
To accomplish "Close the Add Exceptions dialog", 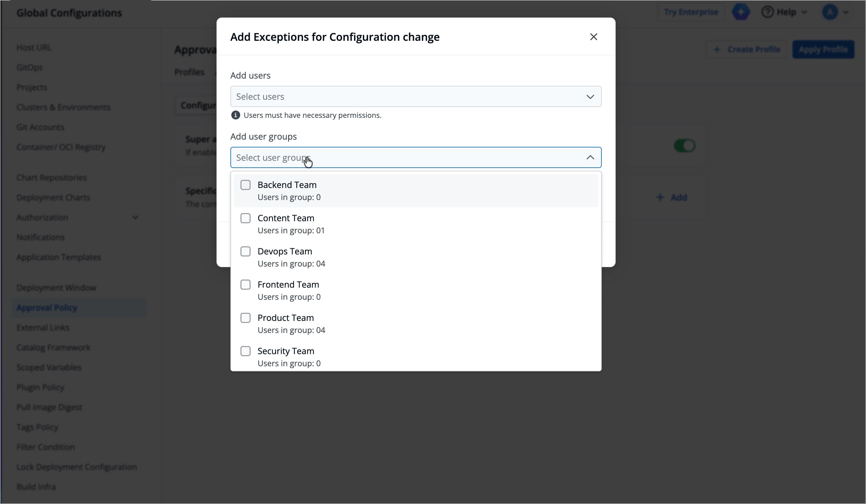I will 594,37.
